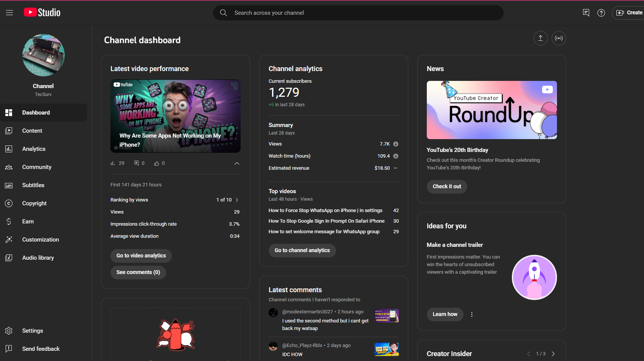Select Dashboard in the sidebar

44,113
